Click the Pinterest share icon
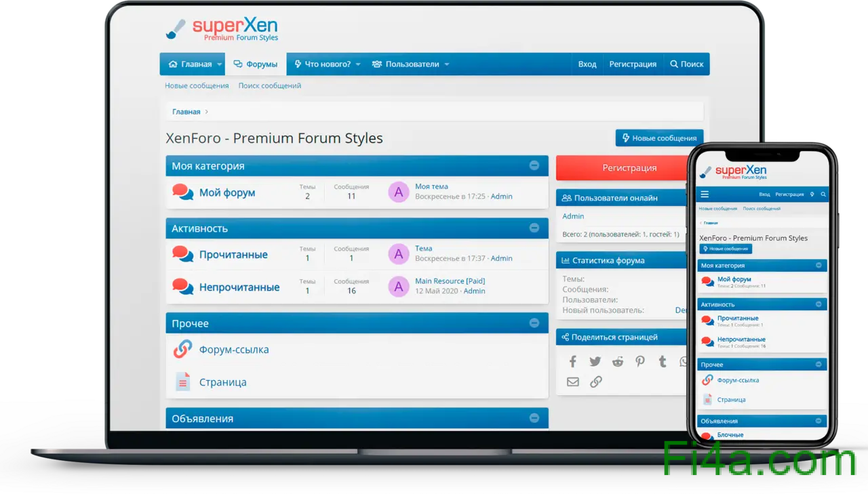The image size is (868, 494). (639, 361)
